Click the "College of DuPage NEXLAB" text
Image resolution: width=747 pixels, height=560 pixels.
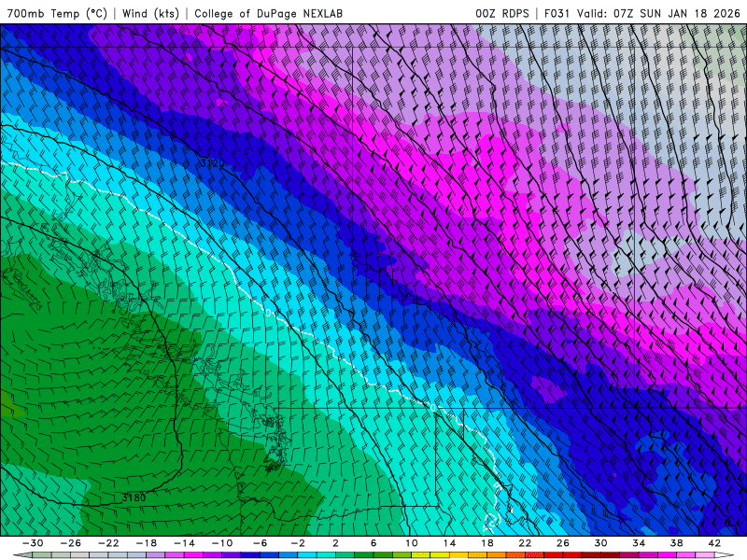point(268,13)
